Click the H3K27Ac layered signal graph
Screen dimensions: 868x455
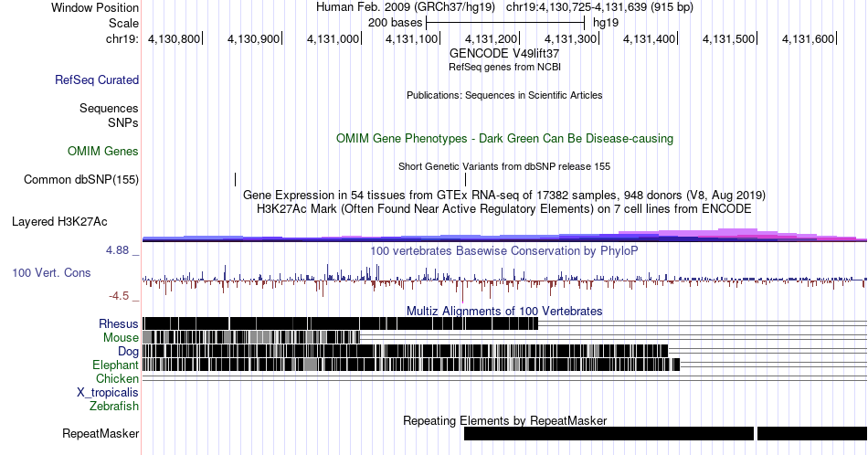point(504,235)
